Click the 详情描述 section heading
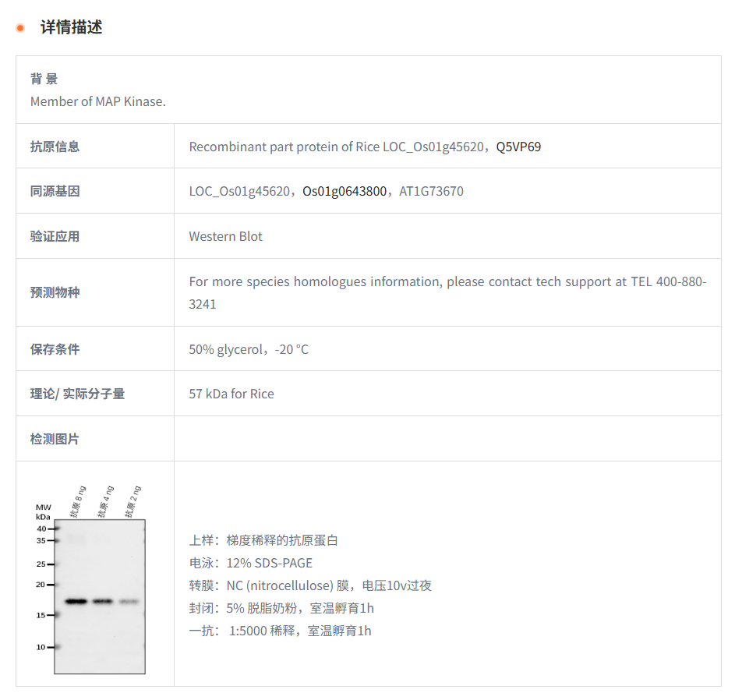Screen dimensions: 735x700 [71, 28]
